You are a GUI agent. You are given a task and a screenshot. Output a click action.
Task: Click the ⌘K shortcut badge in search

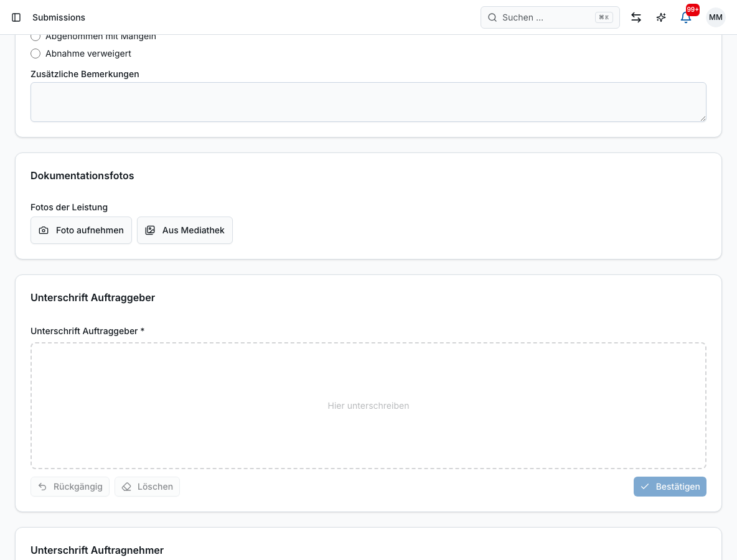click(x=604, y=17)
